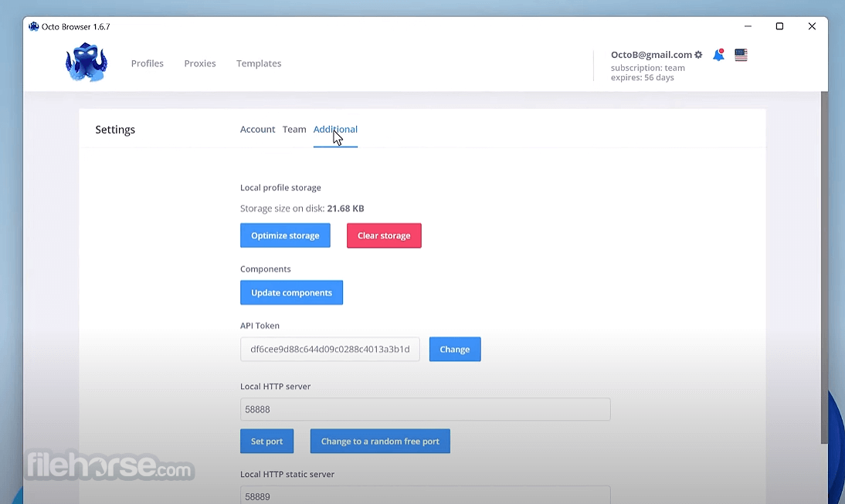The height and width of the screenshot is (504, 845).
Task: Click the Local HTTP server port field
Action: (x=425, y=409)
